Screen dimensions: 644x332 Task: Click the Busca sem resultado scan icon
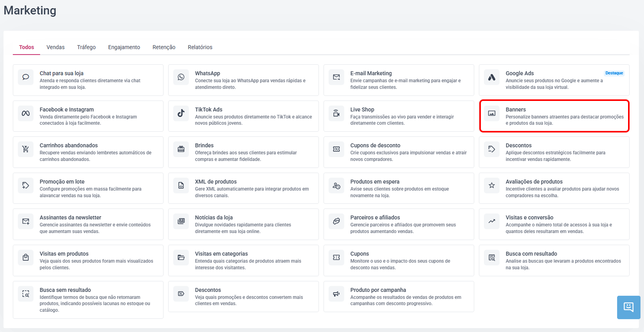tap(26, 294)
